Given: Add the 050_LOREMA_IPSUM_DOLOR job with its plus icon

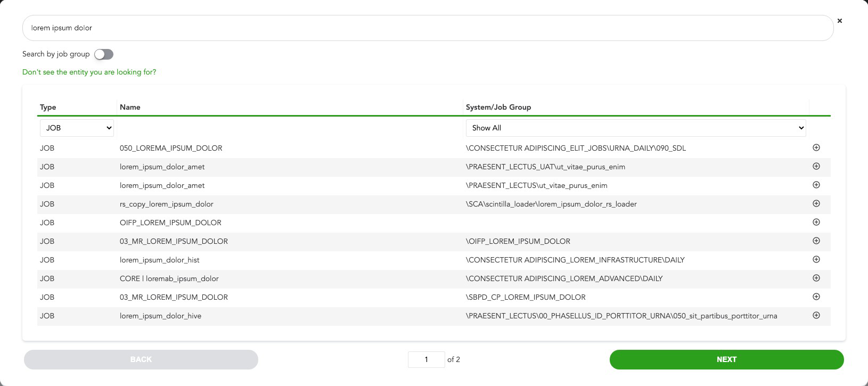Looking at the screenshot, I should [816, 147].
